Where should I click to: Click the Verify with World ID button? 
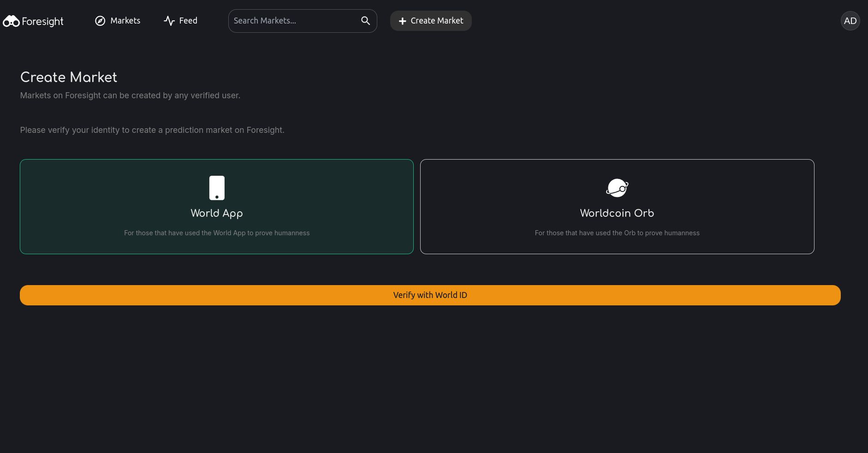pyautogui.click(x=430, y=295)
